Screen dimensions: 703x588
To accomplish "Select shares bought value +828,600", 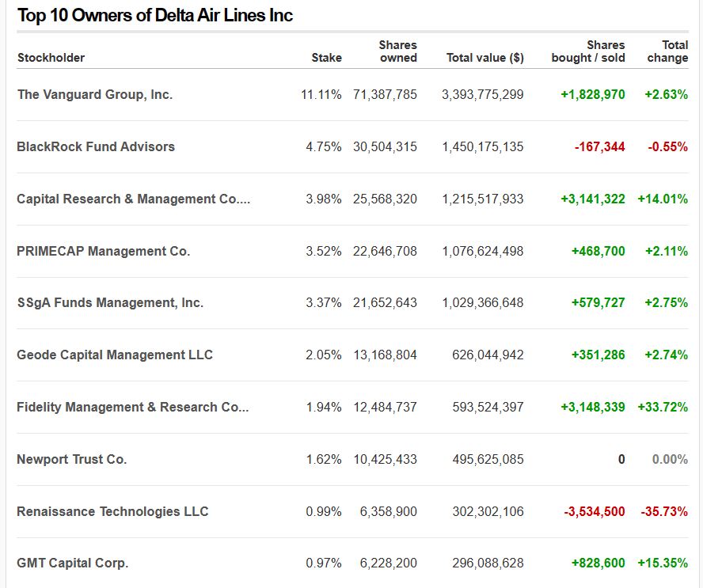I will (x=598, y=563).
